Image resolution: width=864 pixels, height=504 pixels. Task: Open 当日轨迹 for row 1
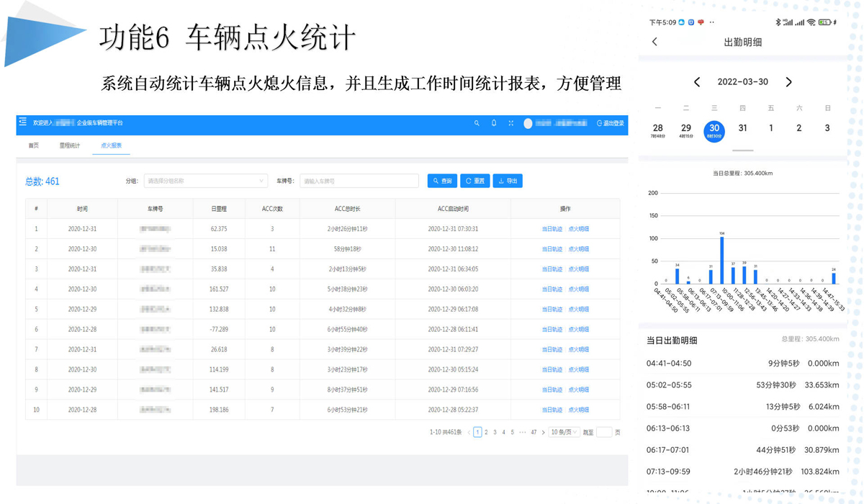click(x=552, y=229)
